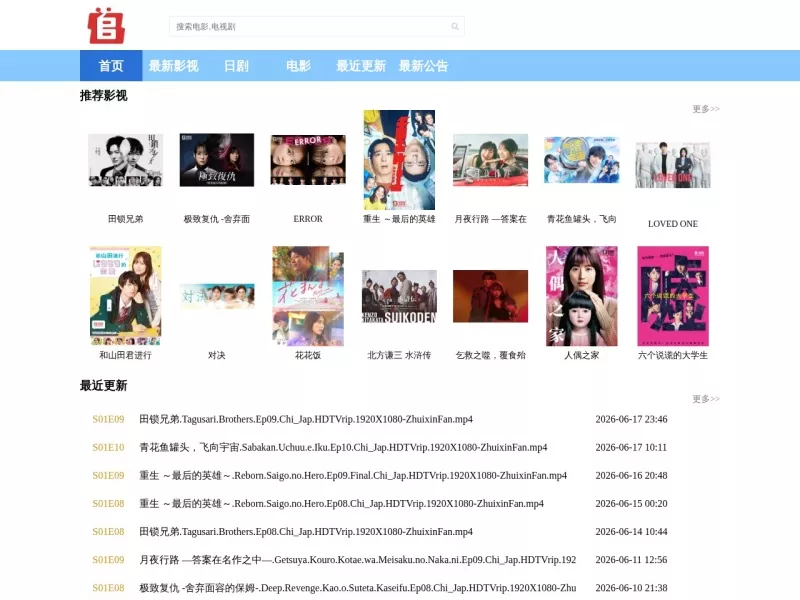Click S01E09 label beside Tagusari.Brothers.Ep09
Screen dimensions: 800x600
click(108, 419)
